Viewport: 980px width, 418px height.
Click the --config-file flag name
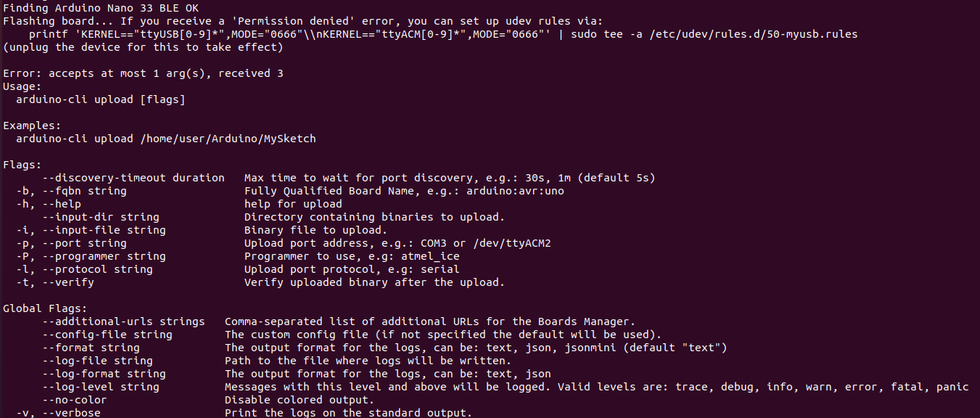85,335
